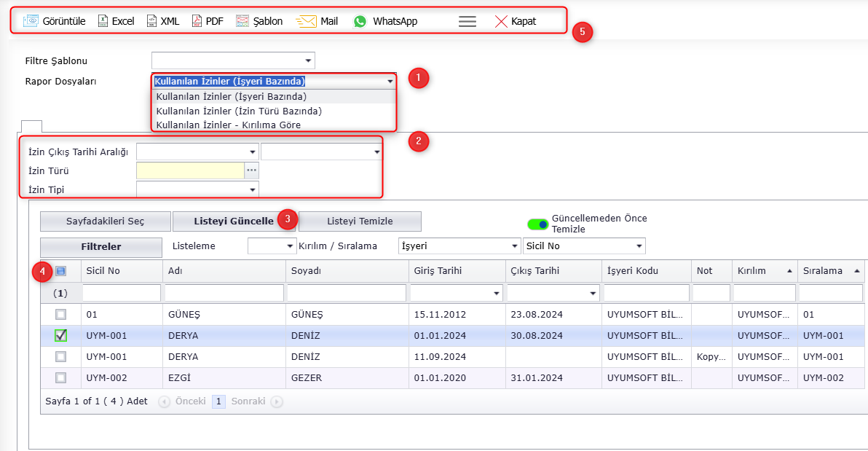Click the Listeyi Güncelle button

234,221
